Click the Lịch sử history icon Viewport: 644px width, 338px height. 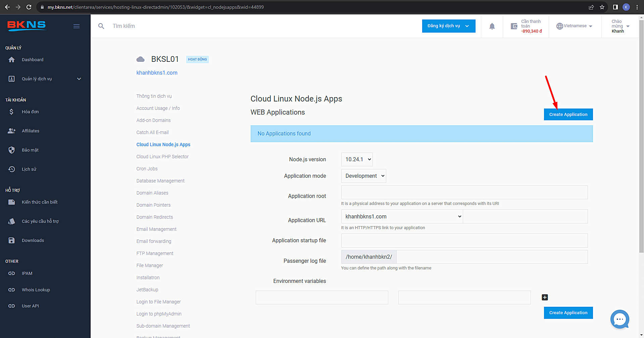pyautogui.click(x=12, y=169)
